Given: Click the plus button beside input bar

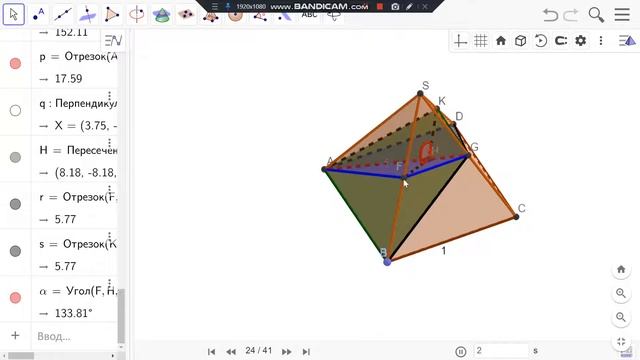Looking at the screenshot, I should pos(16,336).
